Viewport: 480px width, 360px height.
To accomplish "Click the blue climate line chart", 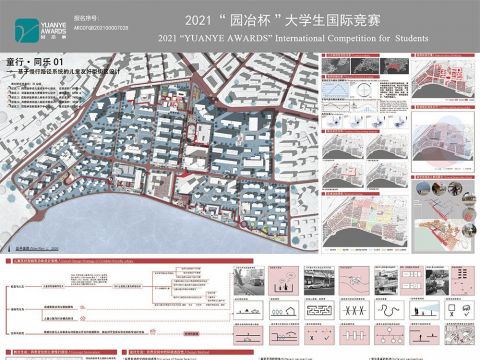I will pos(336,90).
